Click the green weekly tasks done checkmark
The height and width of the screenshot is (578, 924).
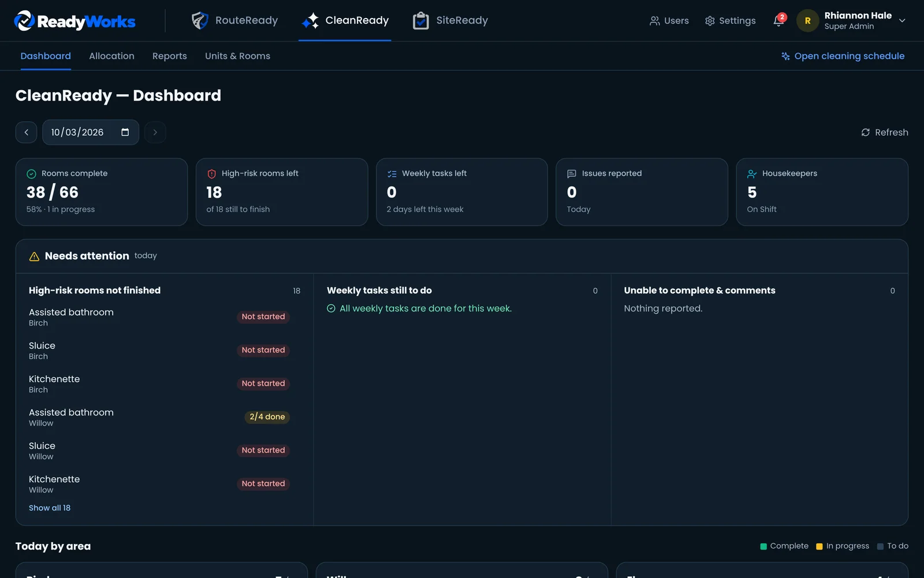pyautogui.click(x=331, y=309)
